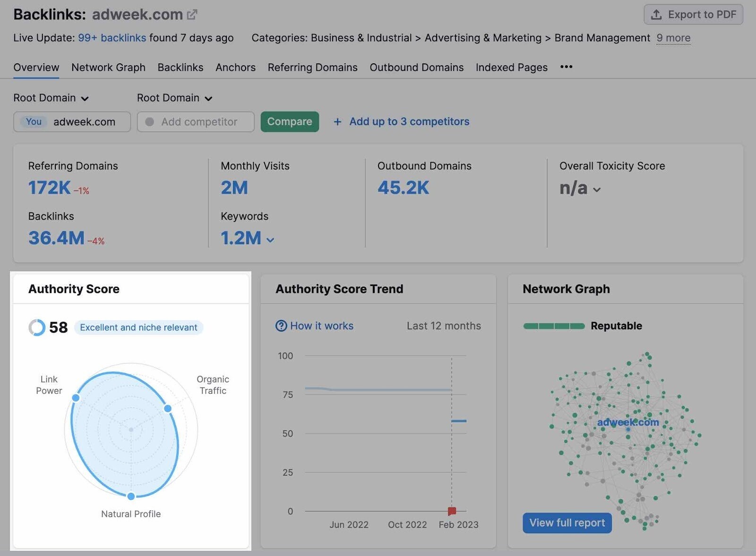Open the 45.2K outbound domains value
The height and width of the screenshot is (556, 756).
tap(403, 188)
